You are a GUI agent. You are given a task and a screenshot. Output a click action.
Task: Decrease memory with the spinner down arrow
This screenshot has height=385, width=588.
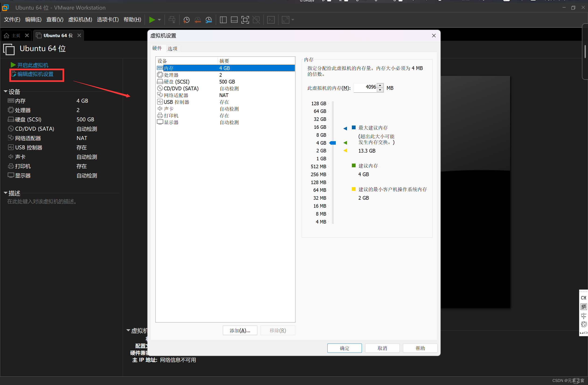[x=380, y=90]
